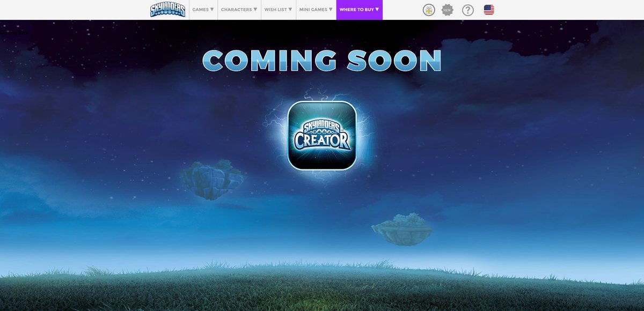Click the Skylanders Creator app icon
The image size is (644, 311).
pyautogui.click(x=322, y=136)
